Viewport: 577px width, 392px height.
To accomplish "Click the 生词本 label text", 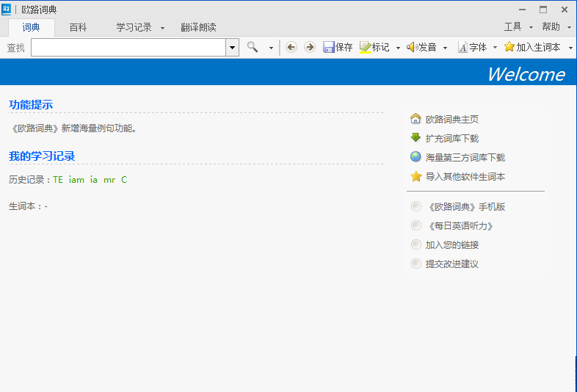I will click(x=22, y=206).
